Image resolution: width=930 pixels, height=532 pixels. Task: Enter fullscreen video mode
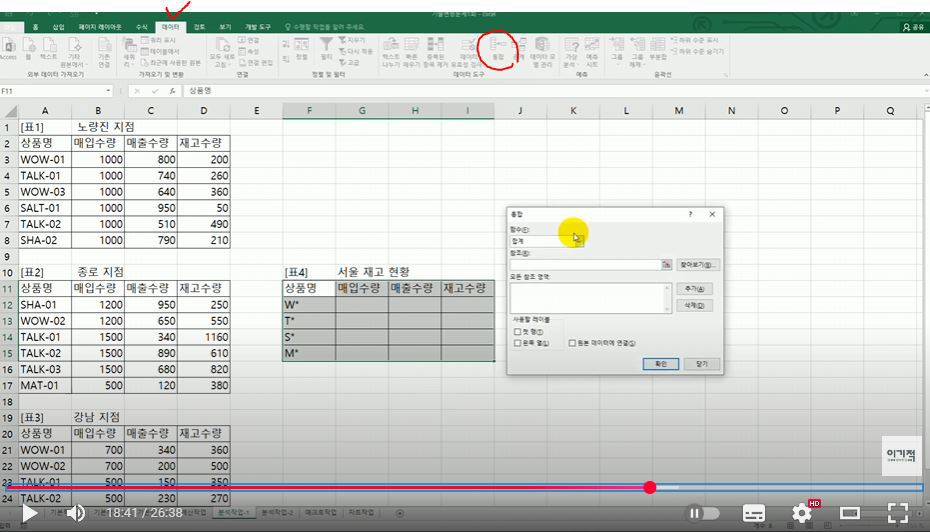click(x=897, y=513)
